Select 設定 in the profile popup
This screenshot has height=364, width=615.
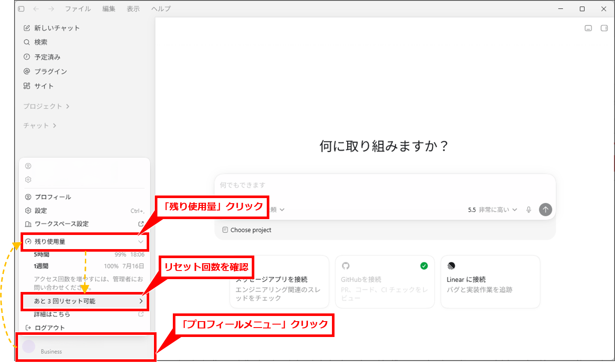coord(84,211)
